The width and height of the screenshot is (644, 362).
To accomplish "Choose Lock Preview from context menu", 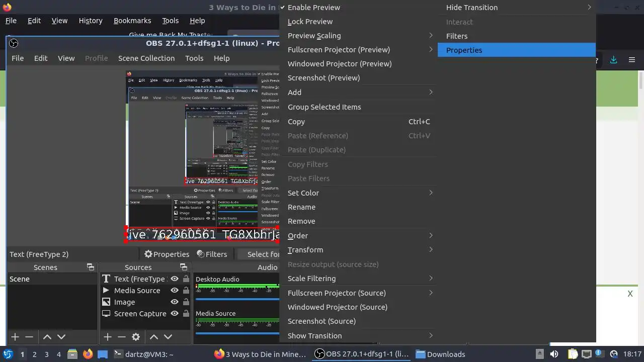I will point(358,22).
